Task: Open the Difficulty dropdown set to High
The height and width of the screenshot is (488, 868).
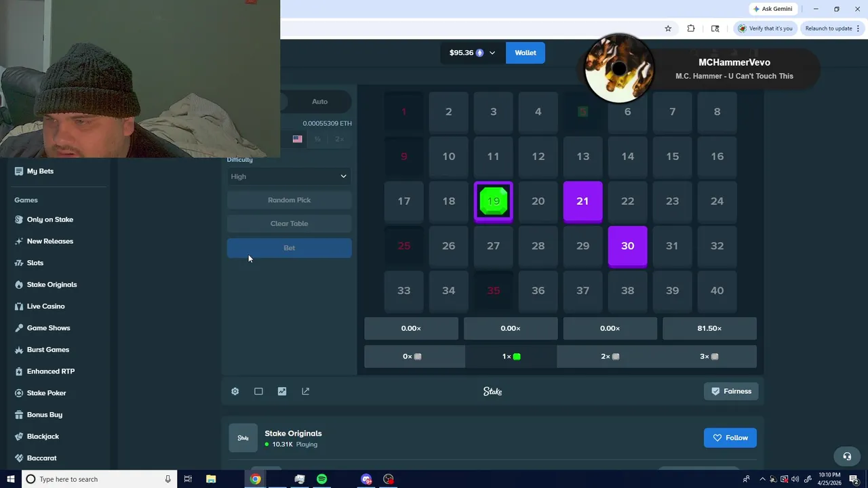Action: (x=289, y=176)
